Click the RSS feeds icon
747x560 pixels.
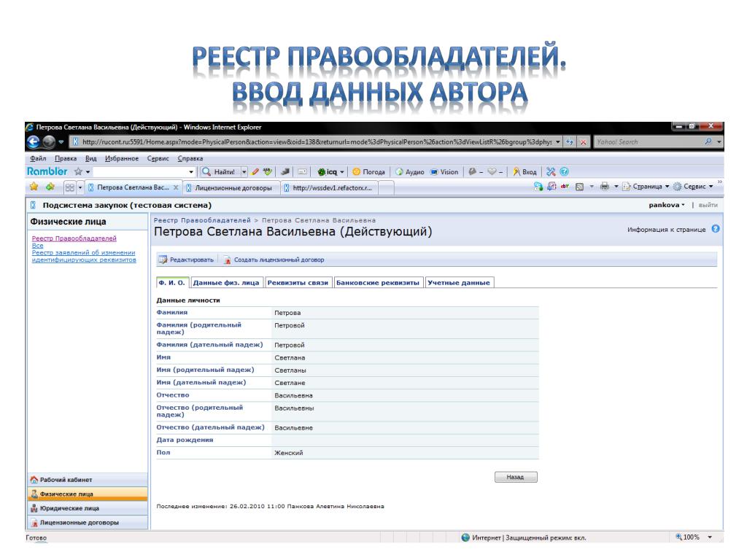click(x=580, y=187)
